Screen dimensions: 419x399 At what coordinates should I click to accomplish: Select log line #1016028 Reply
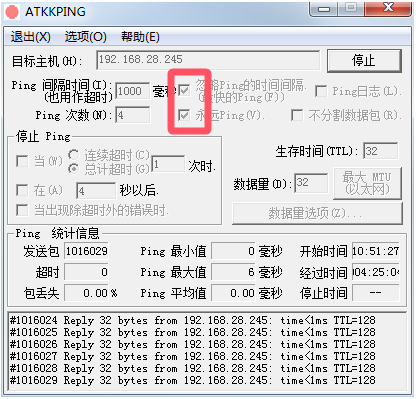coord(192,368)
